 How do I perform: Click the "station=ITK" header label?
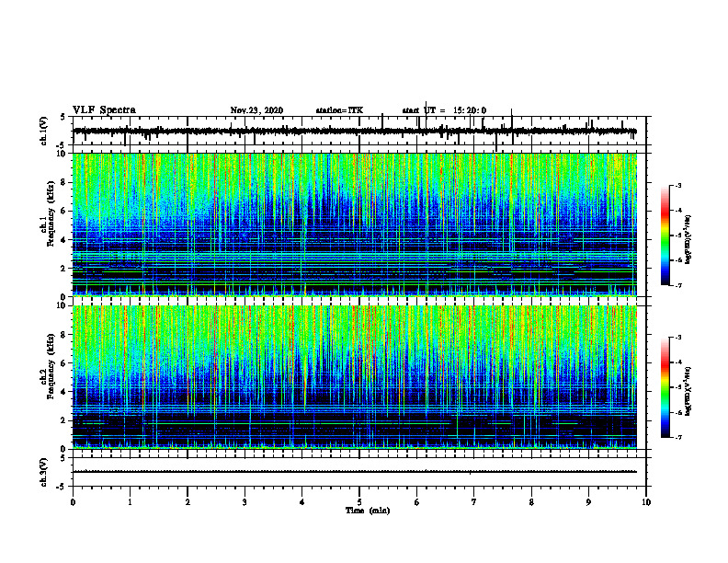click(339, 110)
